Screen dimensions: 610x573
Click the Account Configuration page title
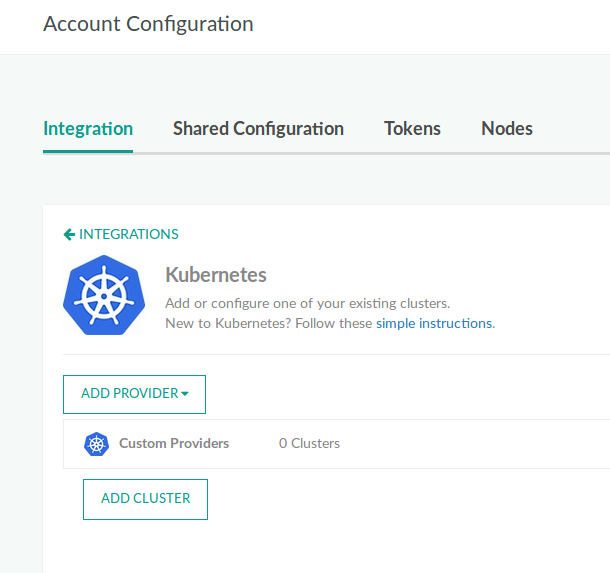click(148, 23)
